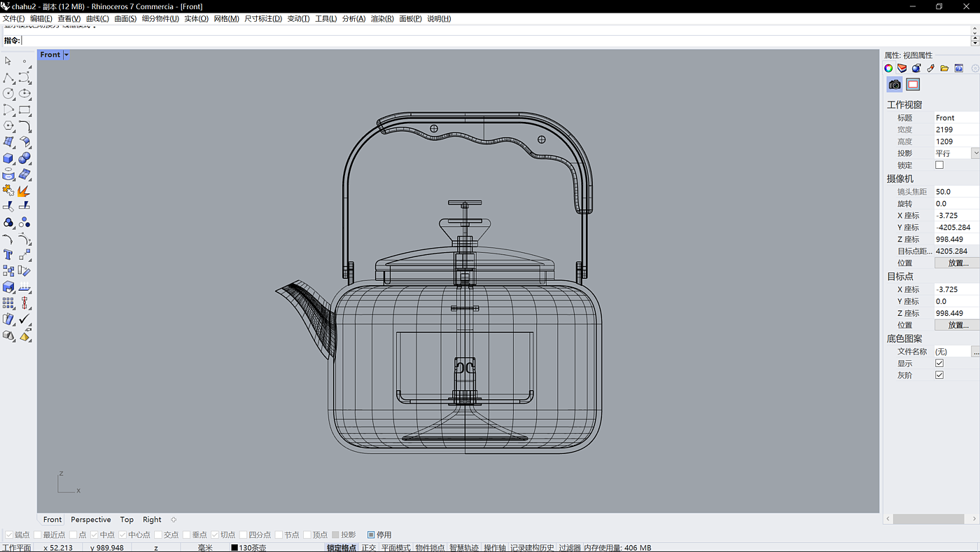This screenshot has height=552, width=980.
Task: Open the 曲面(S) menu
Action: point(125,19)
